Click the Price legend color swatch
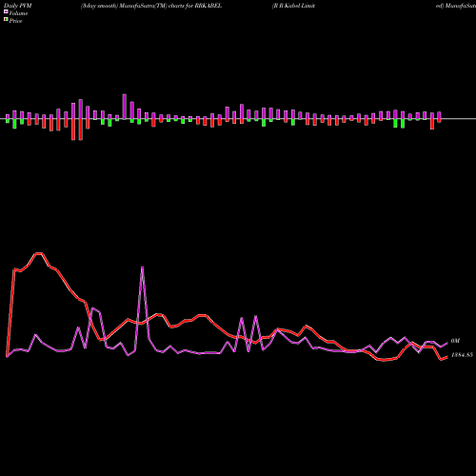This screenshot has width=476, height=476. (x=6, y=20)
